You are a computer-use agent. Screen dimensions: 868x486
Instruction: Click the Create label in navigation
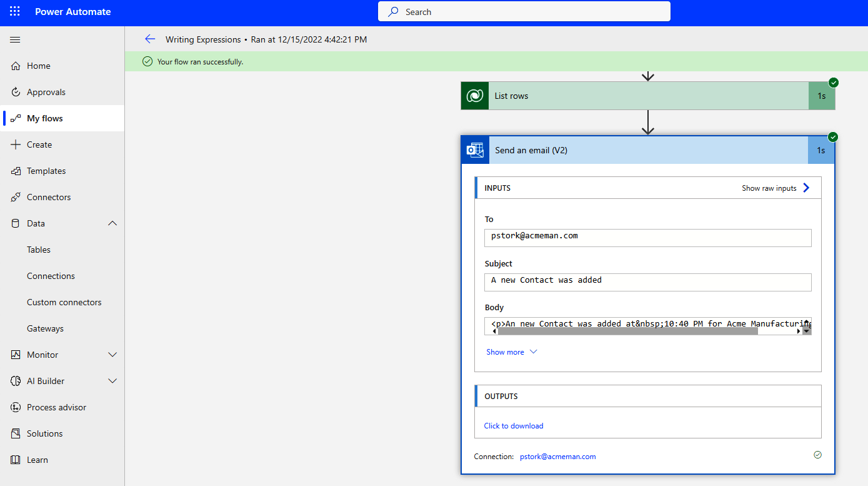pyautogui.click(x=39, y=144)
